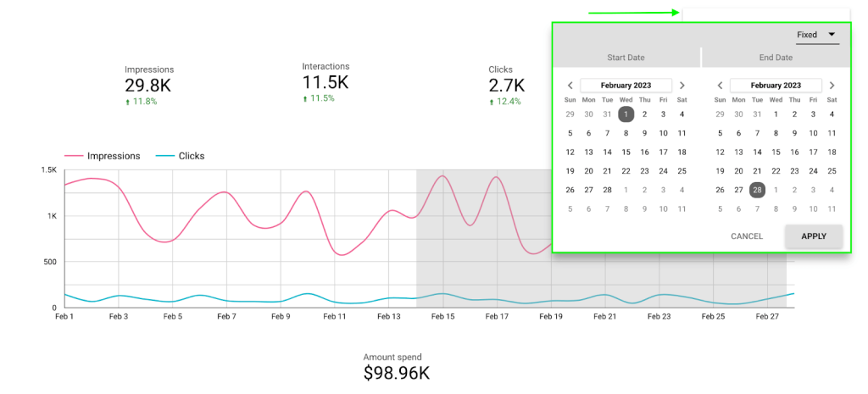Click the Amount spend $98.96K scorecard

397,368
